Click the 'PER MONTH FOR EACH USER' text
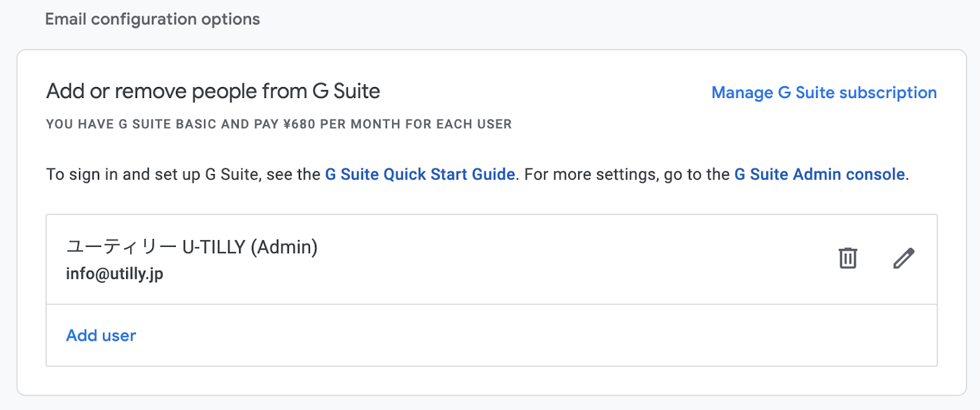The height and width of the screenshot is (410, 980). (416, 124)
